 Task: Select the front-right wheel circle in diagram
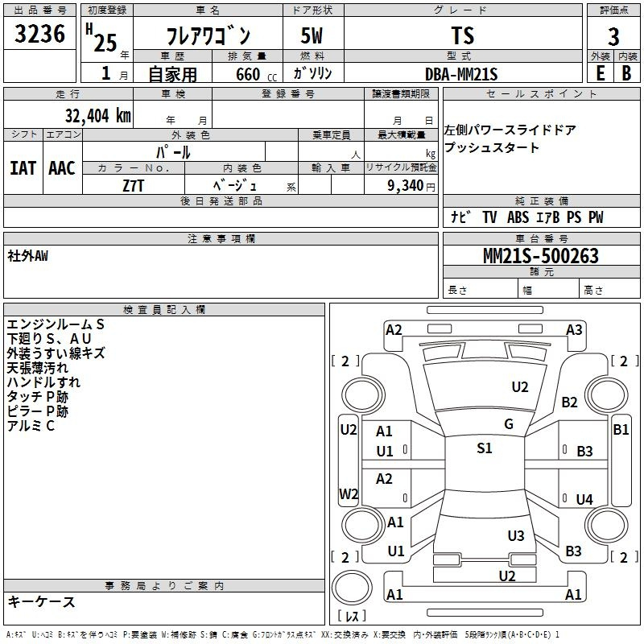(606, 395)
